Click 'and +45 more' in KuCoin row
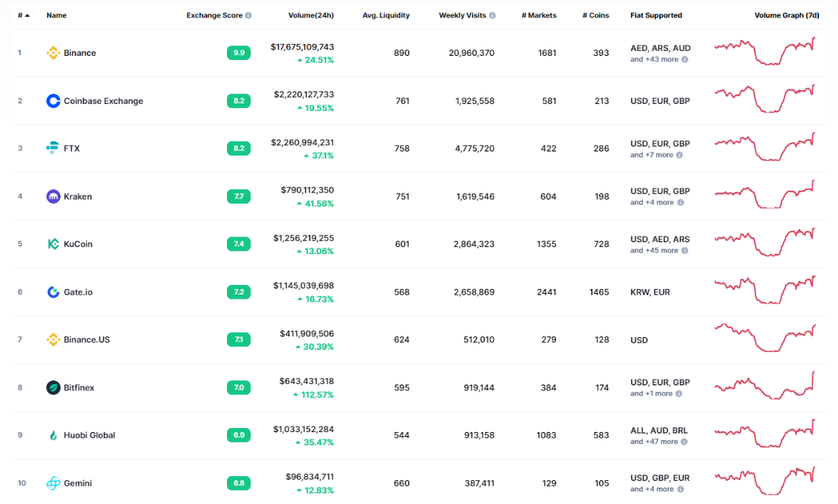This screenshot has width=838, height=504. (654, 251)
